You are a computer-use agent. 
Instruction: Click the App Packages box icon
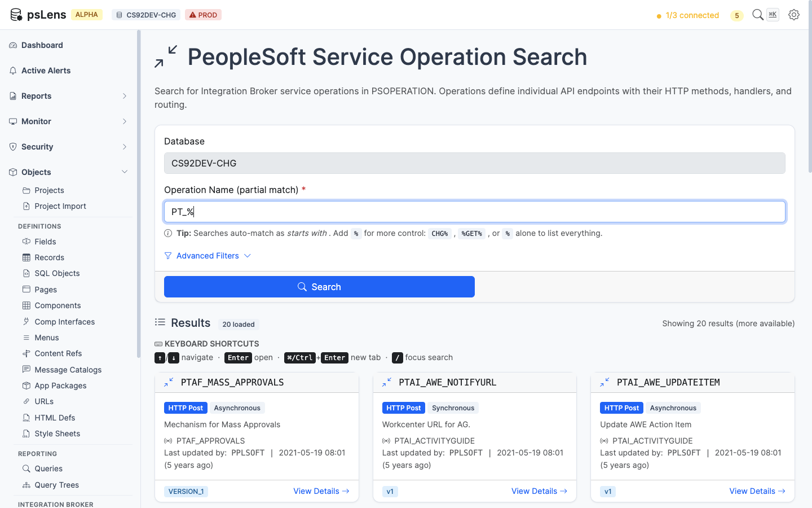point(27,386)
